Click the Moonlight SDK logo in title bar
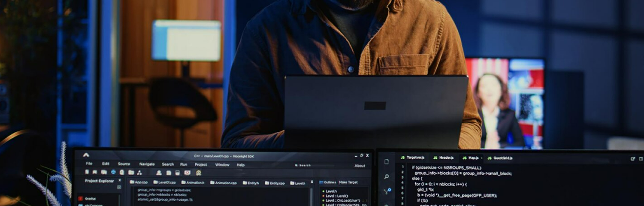 (86, 155)
